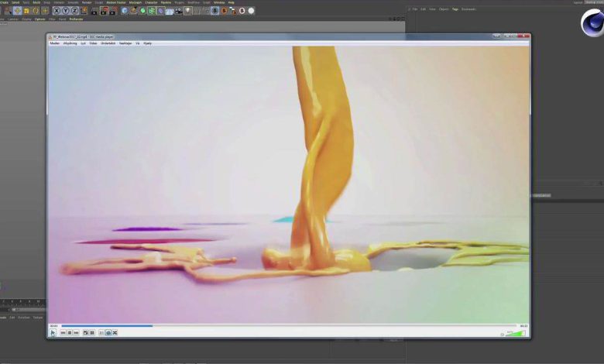Click the VLC next track button
This screenshot has height=364, width=604.
(76, 332)
